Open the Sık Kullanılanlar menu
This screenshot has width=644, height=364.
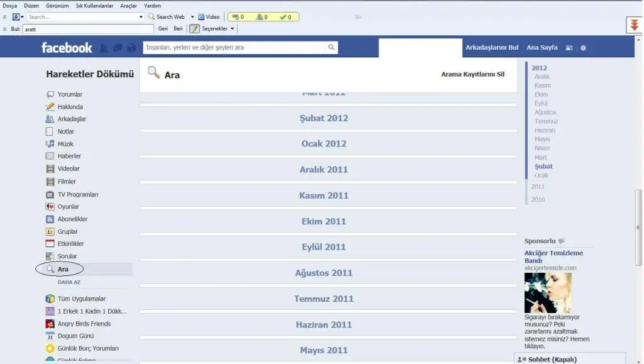tap(94, 6)
